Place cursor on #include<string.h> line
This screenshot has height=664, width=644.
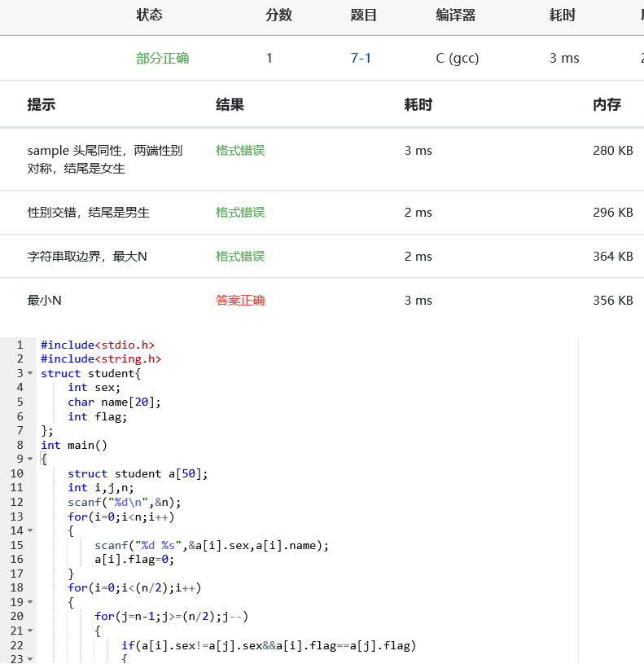tap(101, 359)
